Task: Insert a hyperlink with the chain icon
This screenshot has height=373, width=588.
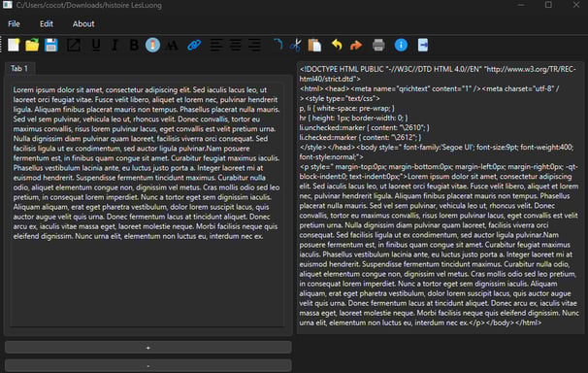Action: [x=194, y=45]
